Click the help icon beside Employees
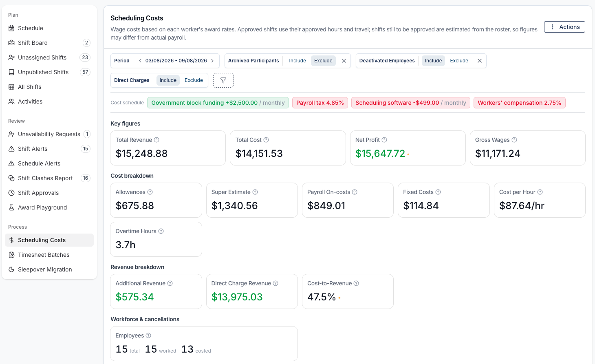This screenshot has width=595, height=364. (148, 335)
